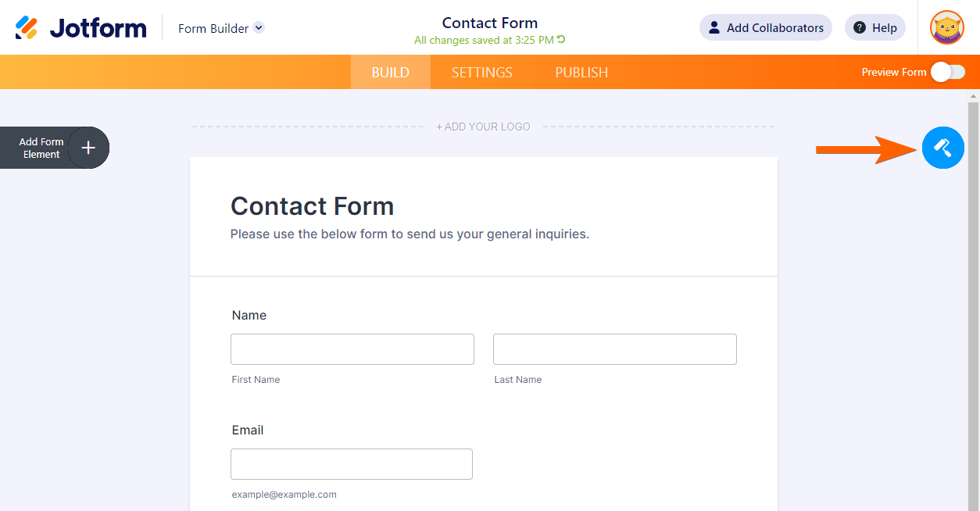Toggle the Preview Form switch
This screenshot has height=511, width=980.
pos(948,72)
